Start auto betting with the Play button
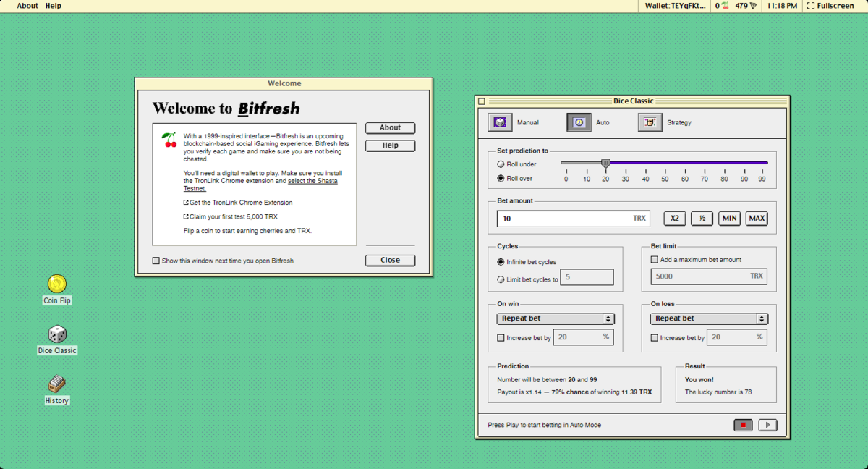This screenshot has height=469, width=868. pos(767,426)
